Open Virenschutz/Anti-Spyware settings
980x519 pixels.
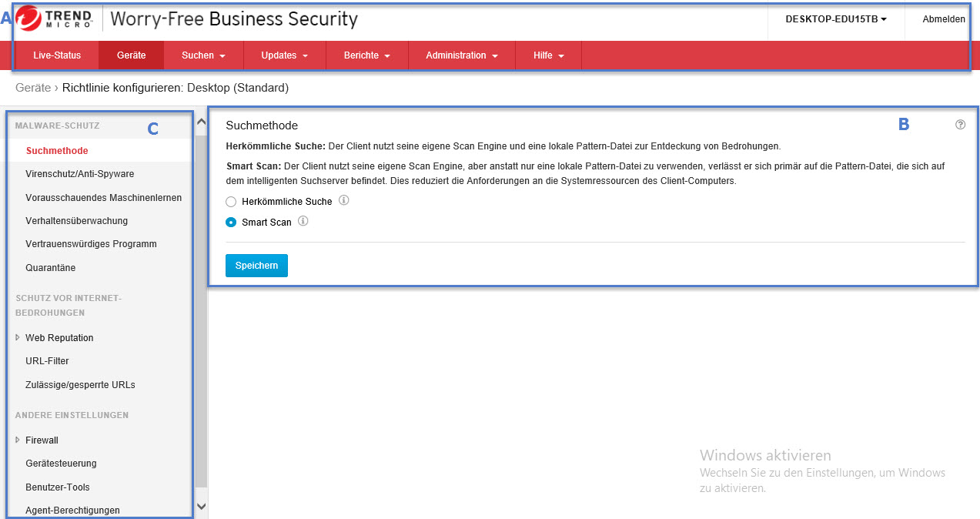[79, 174]
